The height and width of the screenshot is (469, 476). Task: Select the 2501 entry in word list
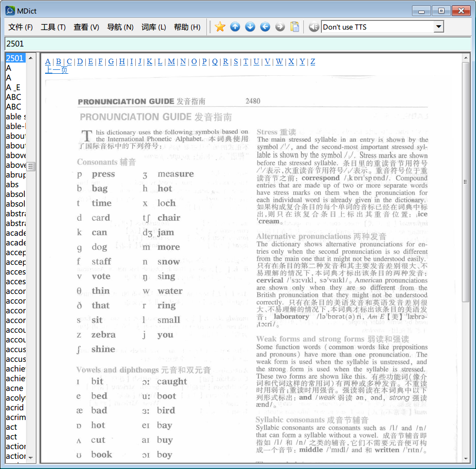[x=15, y=58]
